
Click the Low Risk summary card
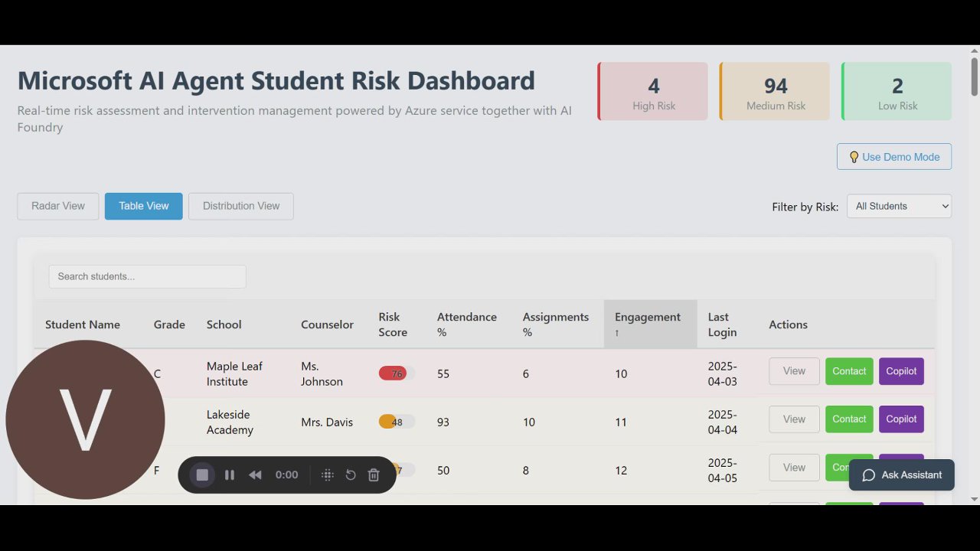point(897,91)
